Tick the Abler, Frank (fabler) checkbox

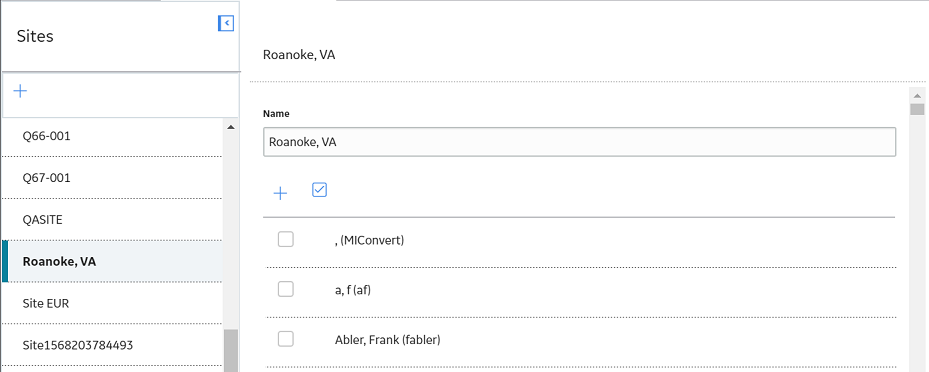tap(286, 339)
